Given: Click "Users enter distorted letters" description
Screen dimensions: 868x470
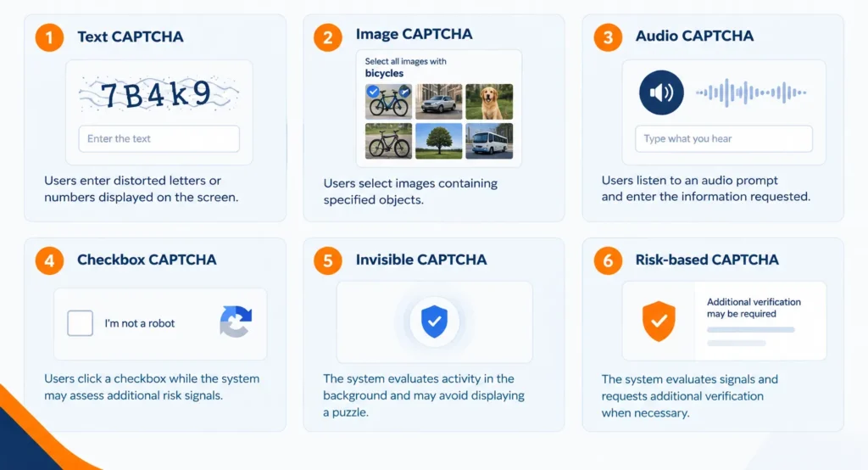Looking at the screenshot, I should click(142, 189).
